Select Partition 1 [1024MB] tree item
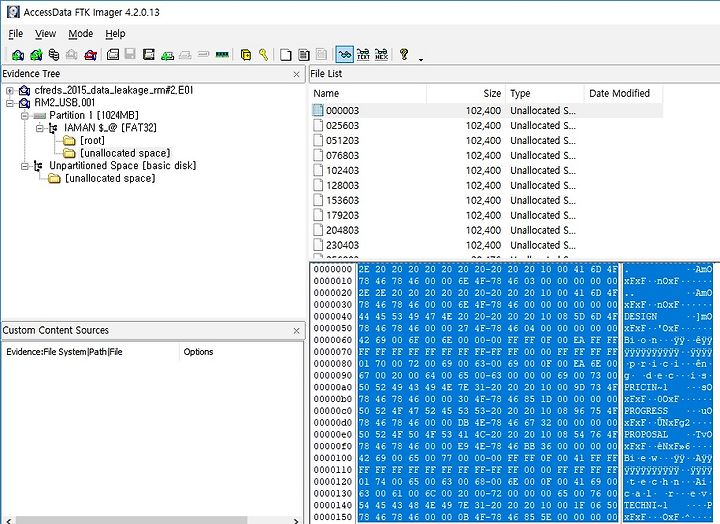Screen dimensions: 720x524 pos(94,115)
